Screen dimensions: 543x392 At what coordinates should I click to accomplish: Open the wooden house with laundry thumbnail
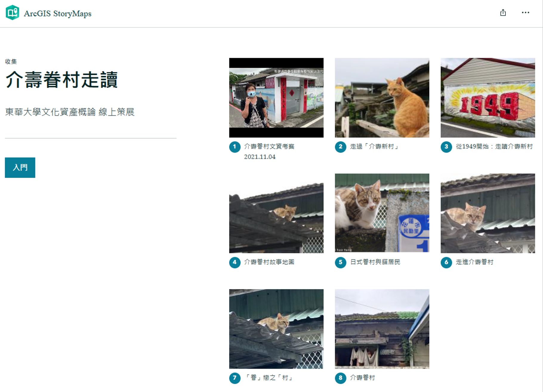pyautogui.click(x=382, y=329)
